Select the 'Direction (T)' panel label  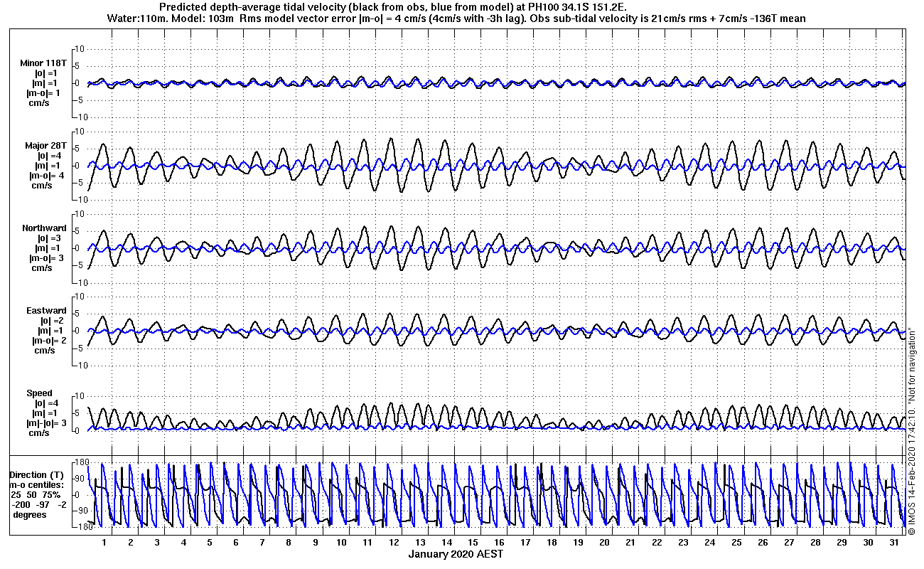coord(36,474)
